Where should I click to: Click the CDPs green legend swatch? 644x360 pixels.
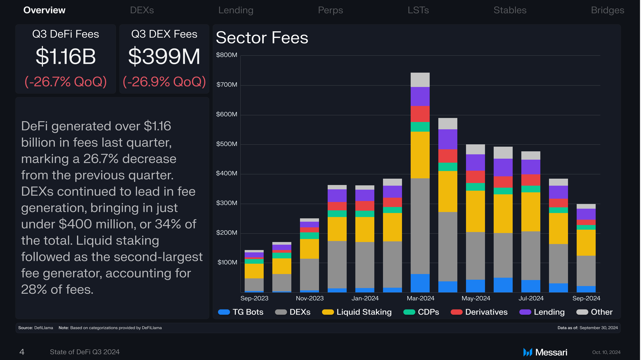pos(409,312)
